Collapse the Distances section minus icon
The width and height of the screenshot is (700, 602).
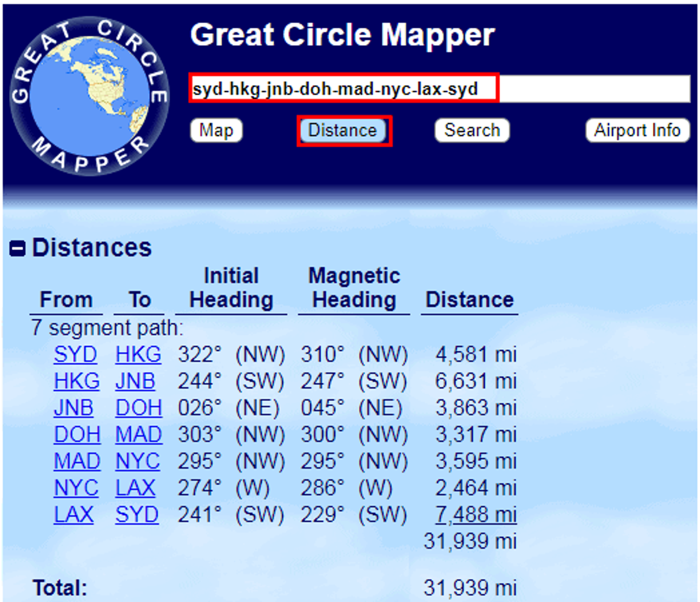pyautogui.click(x=17, y=249)
